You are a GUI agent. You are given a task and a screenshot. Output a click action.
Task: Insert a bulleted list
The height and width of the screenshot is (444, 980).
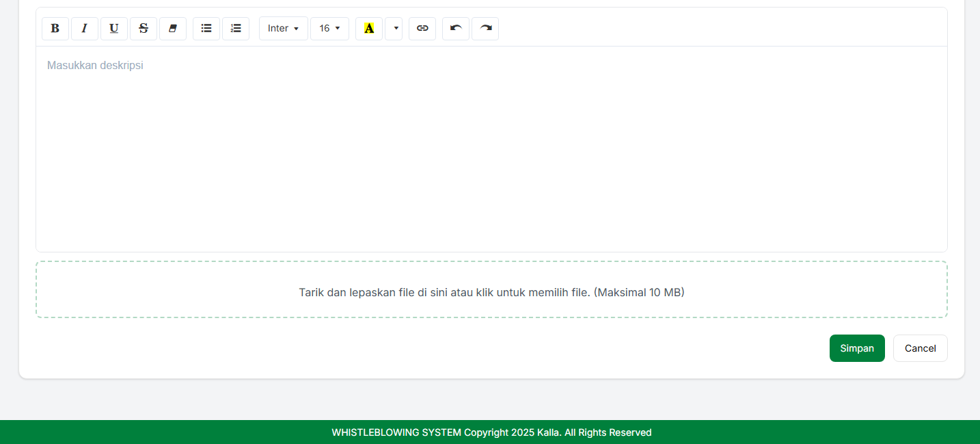(x=206, y=29)
